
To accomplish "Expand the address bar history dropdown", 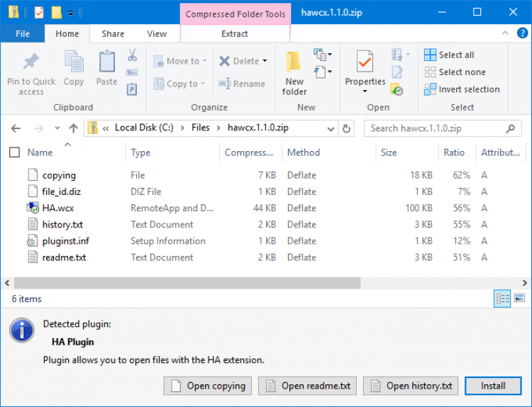I will coord(331,128).
